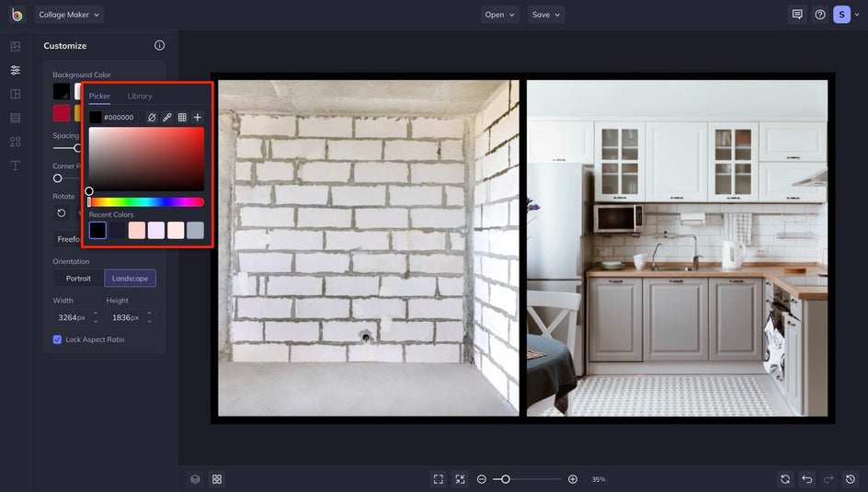Open the color grid swatches icon
Image resolution: width=868 pixels, height=492 pixels.
click(x=182, y=118)
